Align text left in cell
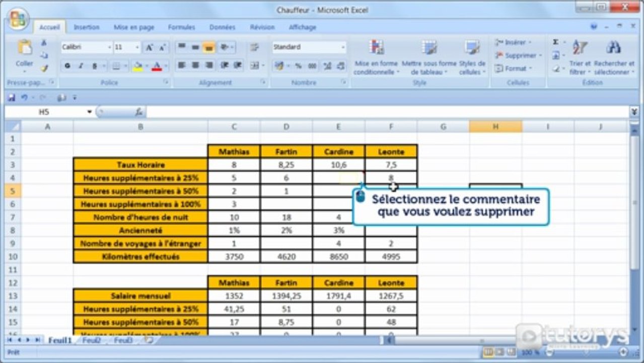The width and height of the screenshot is (644, 363). tap(182, 66)
